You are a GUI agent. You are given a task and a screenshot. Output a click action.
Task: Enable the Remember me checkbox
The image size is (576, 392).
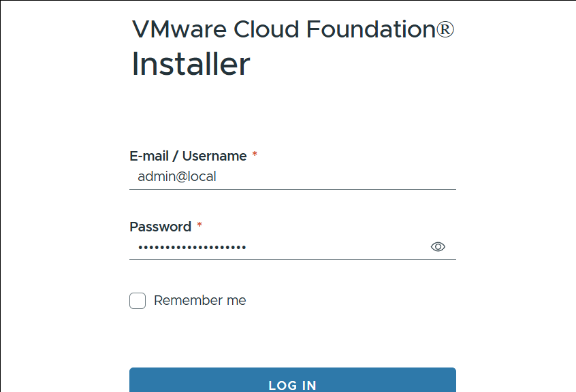tap(138, 301)
